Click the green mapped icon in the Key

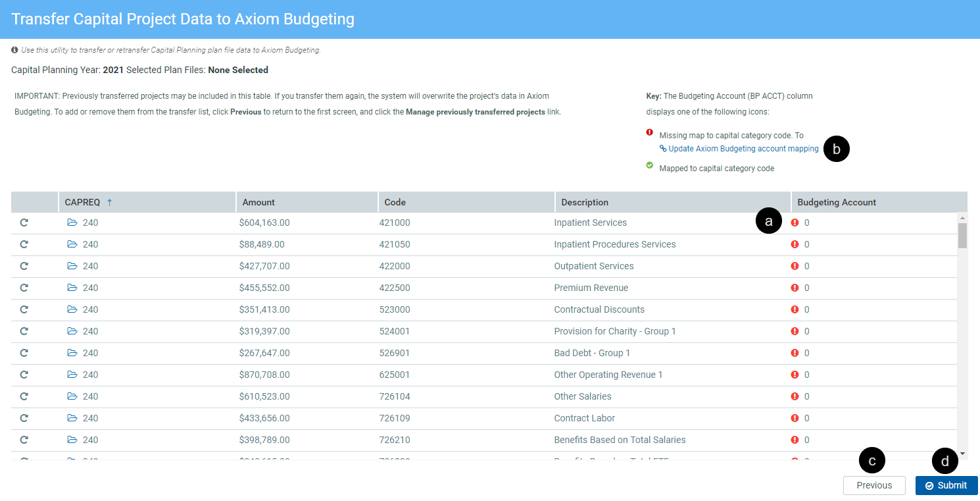(x=650, y=165)
